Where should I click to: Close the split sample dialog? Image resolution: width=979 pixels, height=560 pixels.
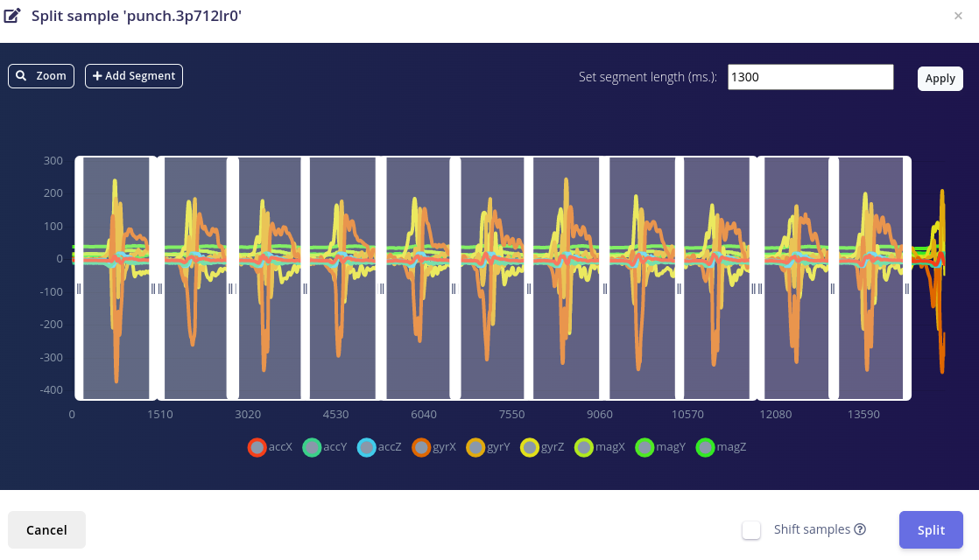(x=958, y=15)
